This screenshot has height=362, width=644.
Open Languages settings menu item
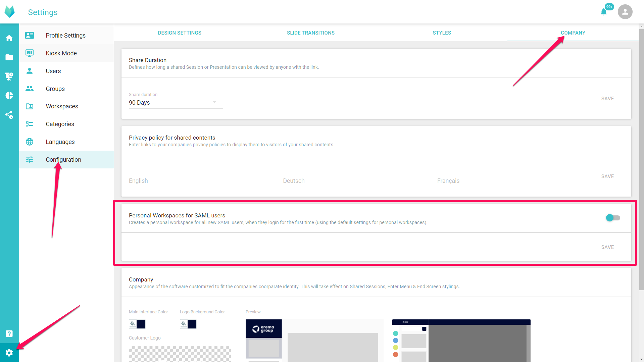pyautogui.click(x=66, y=142)
